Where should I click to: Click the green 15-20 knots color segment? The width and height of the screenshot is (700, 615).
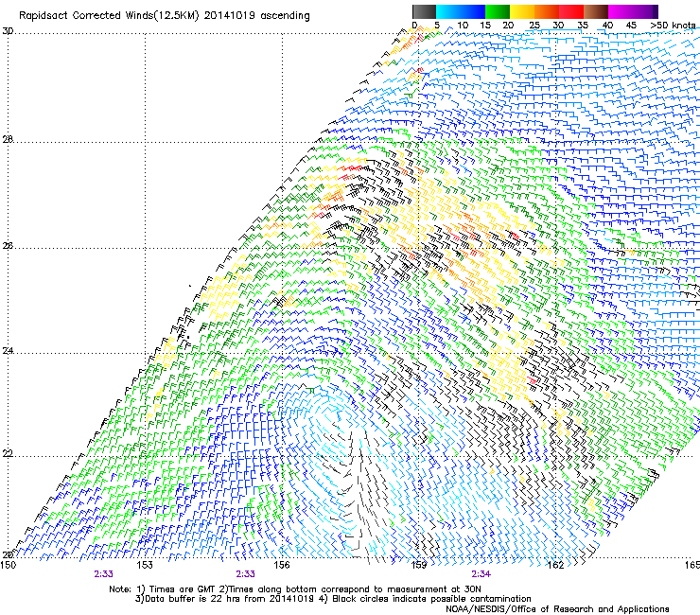coord(498,11)
